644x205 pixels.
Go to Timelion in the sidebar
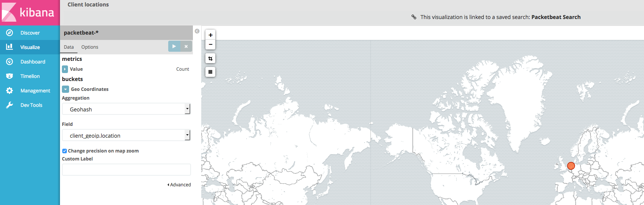coord(30,76)
